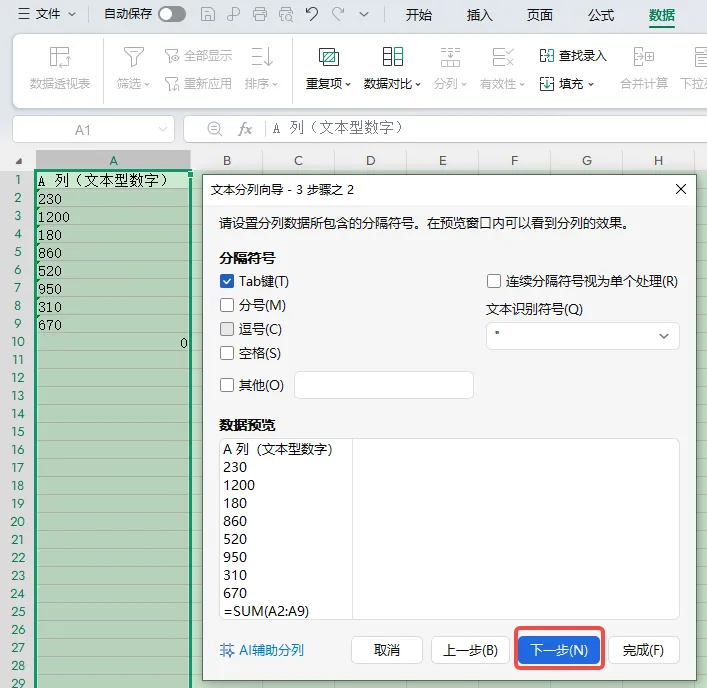Click the 全部显示 show all icon
The image size is (707, 688).
click(172, 56)
